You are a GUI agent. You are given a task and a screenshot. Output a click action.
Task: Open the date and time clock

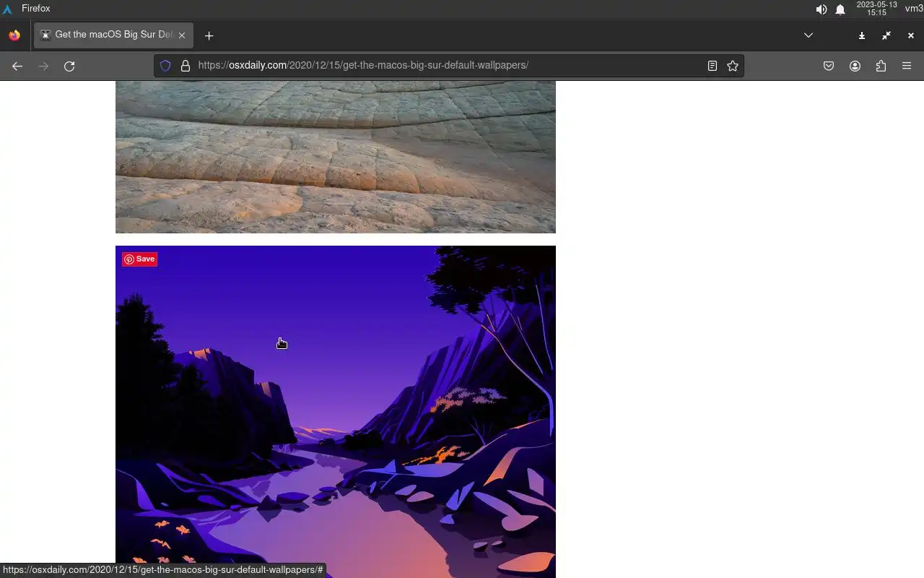coord(876,9)
